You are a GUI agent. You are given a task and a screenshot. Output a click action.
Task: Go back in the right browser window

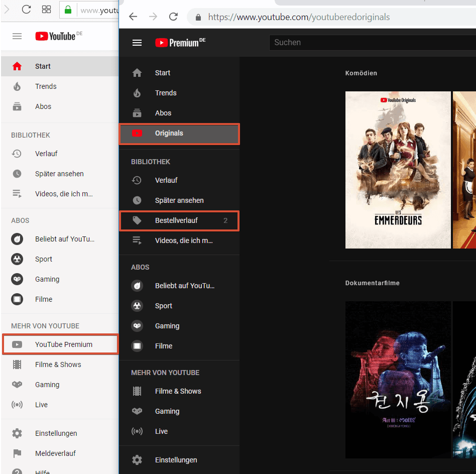tap(133, 17)
